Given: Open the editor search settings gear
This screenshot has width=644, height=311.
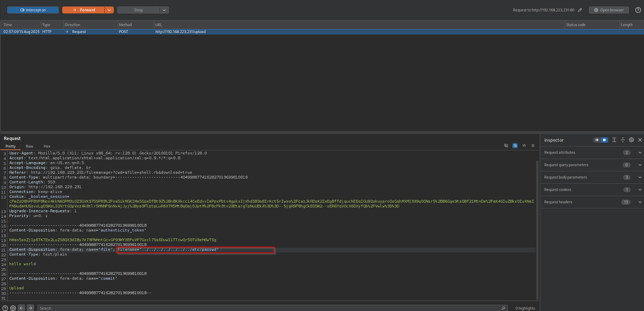Looking at the screenshot, I should pos(13,308).
